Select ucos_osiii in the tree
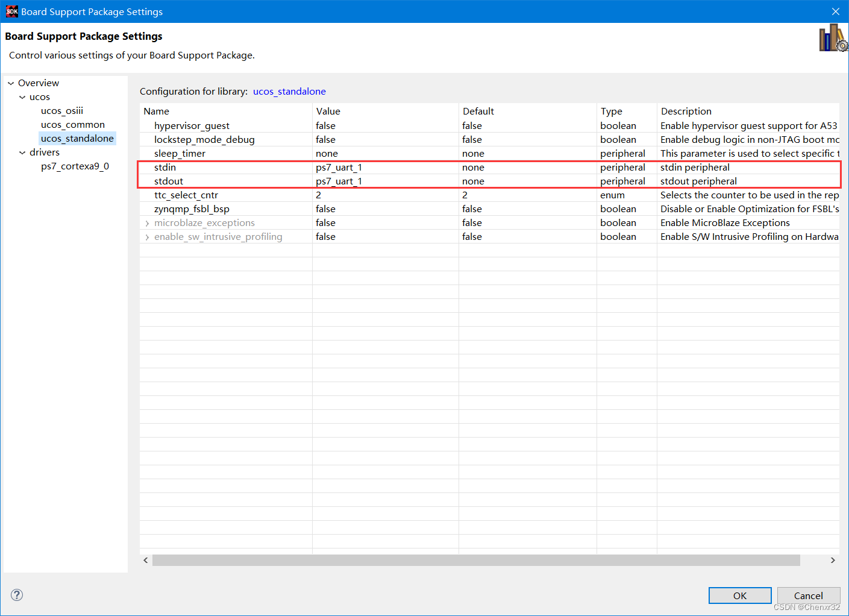 pos(62,111)
